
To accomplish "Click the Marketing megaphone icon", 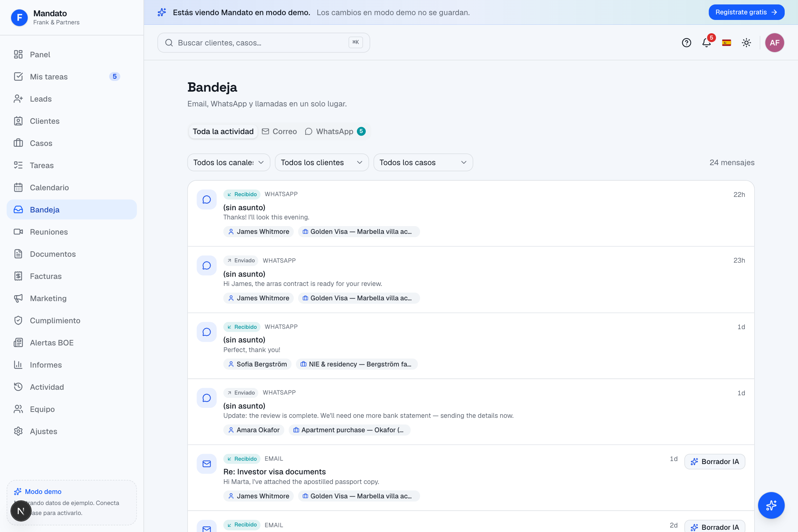I will pyautogui.click(x=18, y=299).
